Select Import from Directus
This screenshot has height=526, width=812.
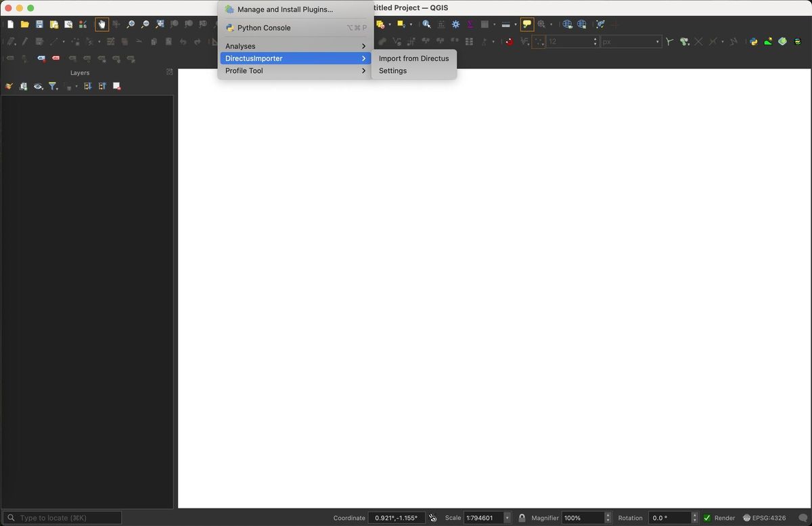413,58
